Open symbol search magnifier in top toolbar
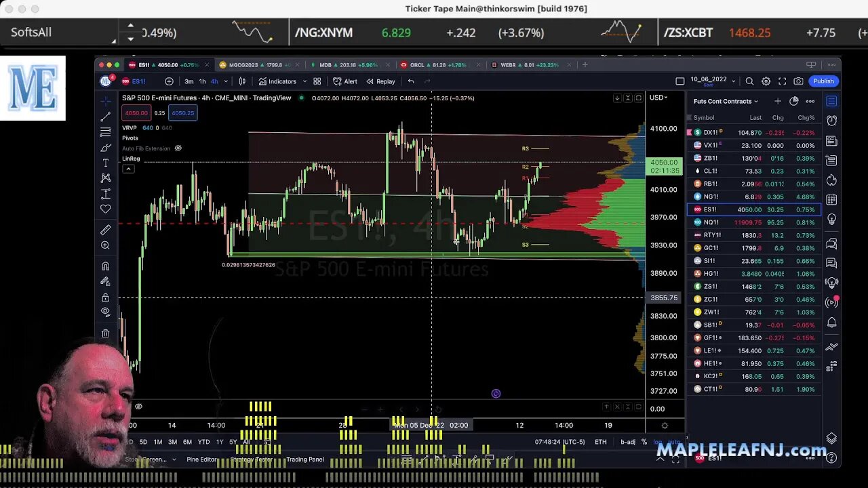This screenshot has width=868, height=488. pyautogui.click(x=749, y=81)
